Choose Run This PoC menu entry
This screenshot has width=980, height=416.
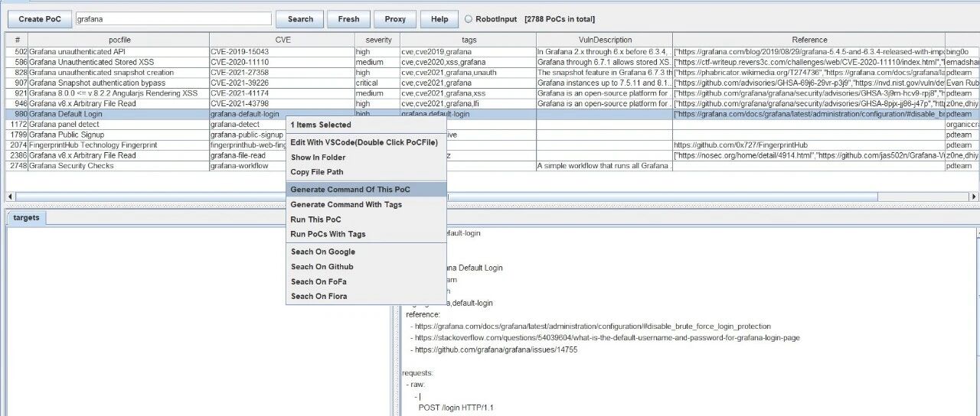click(x=366, y=219)
